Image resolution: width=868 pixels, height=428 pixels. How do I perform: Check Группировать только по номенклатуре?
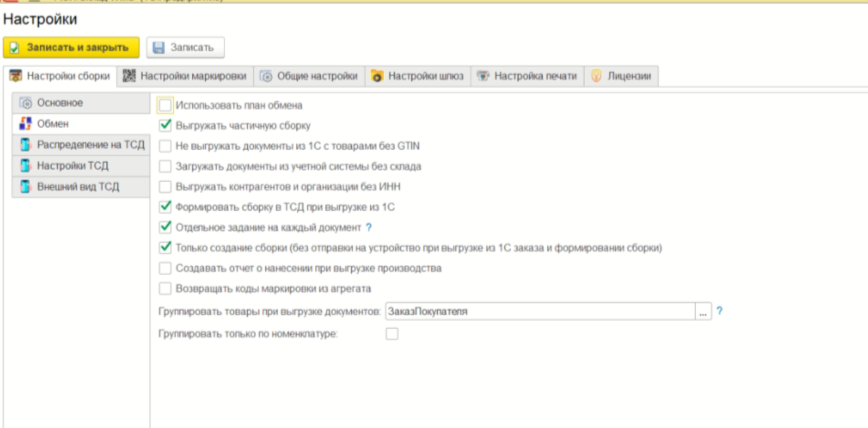[x=392, y=334]
